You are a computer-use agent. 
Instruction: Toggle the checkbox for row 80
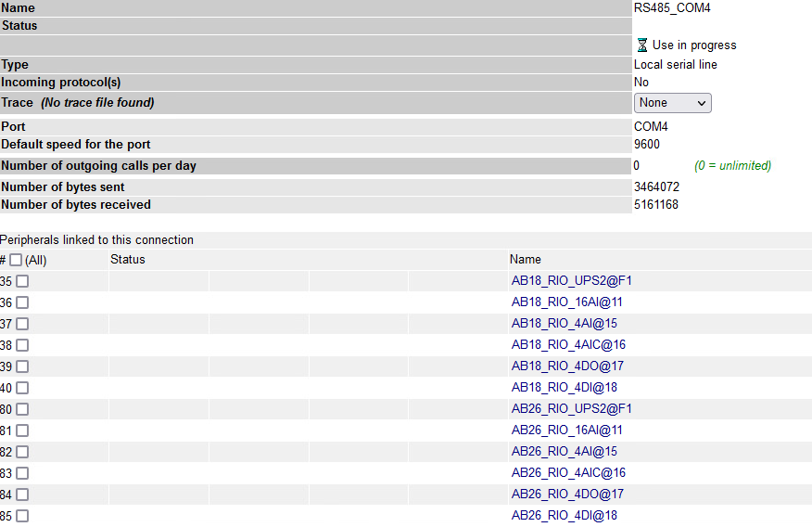22,409
